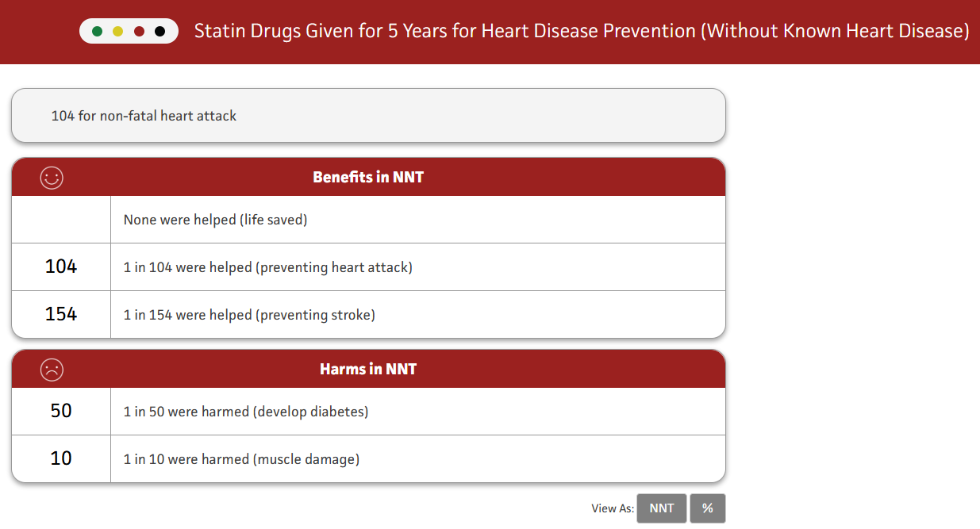Switch view to percentage (%)
This screenshot has height=529, width=980.
(x=707, y=508)
